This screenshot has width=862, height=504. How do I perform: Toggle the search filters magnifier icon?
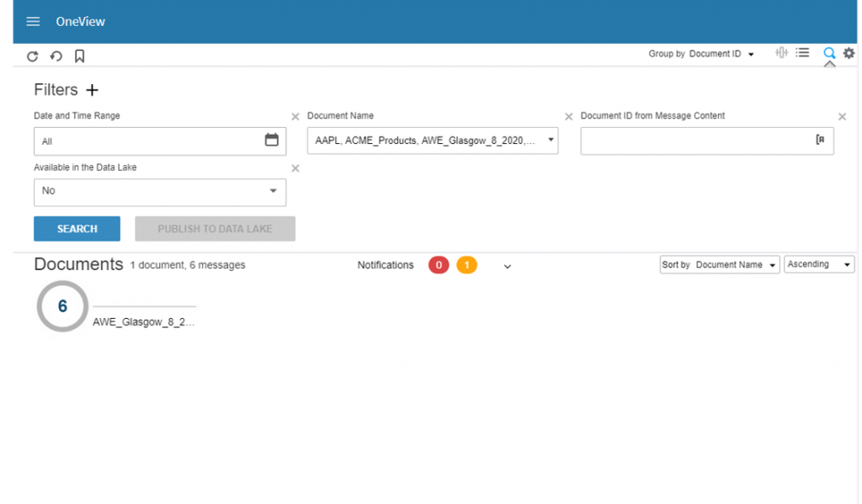[829, 53]
